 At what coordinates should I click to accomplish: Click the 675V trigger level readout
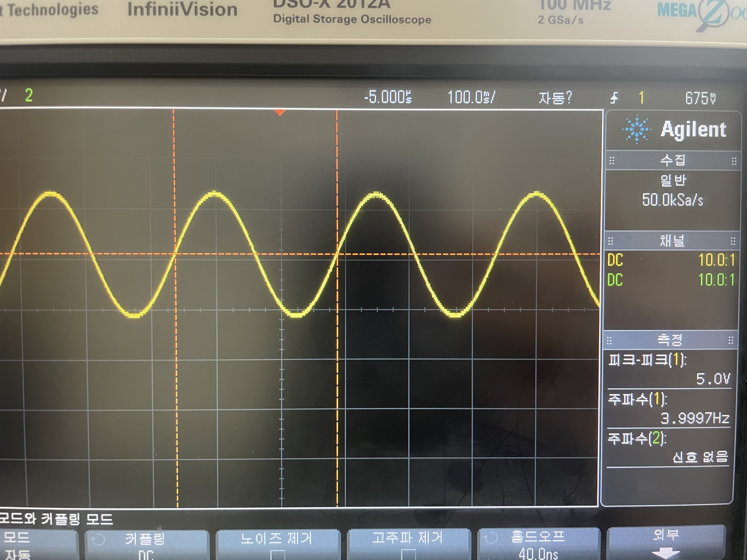700,98
